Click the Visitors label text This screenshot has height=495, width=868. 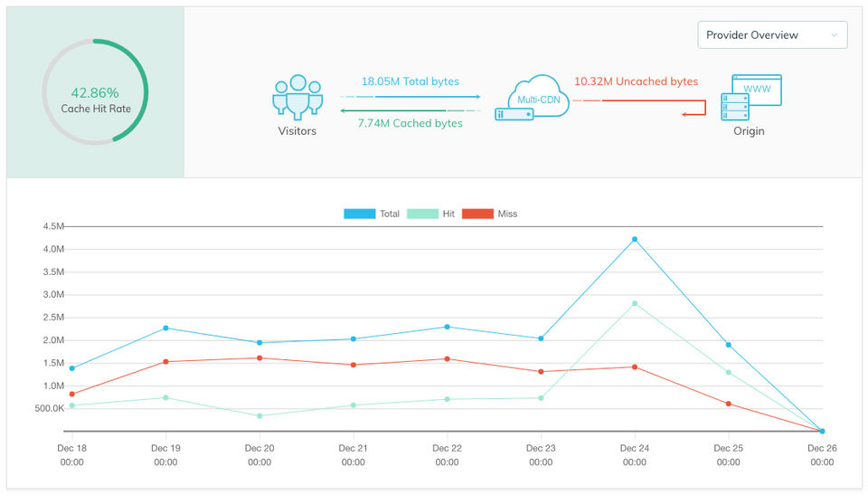pos(297,131)
